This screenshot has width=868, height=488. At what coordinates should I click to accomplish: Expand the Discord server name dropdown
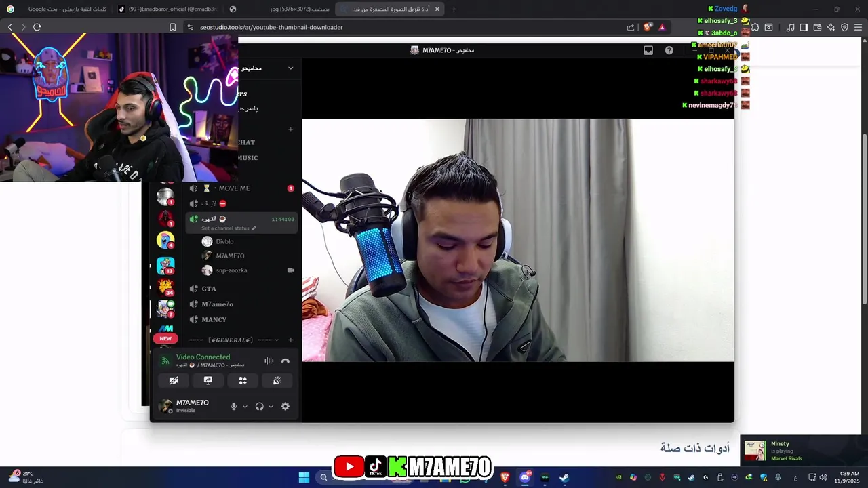(x=291, y=68)
